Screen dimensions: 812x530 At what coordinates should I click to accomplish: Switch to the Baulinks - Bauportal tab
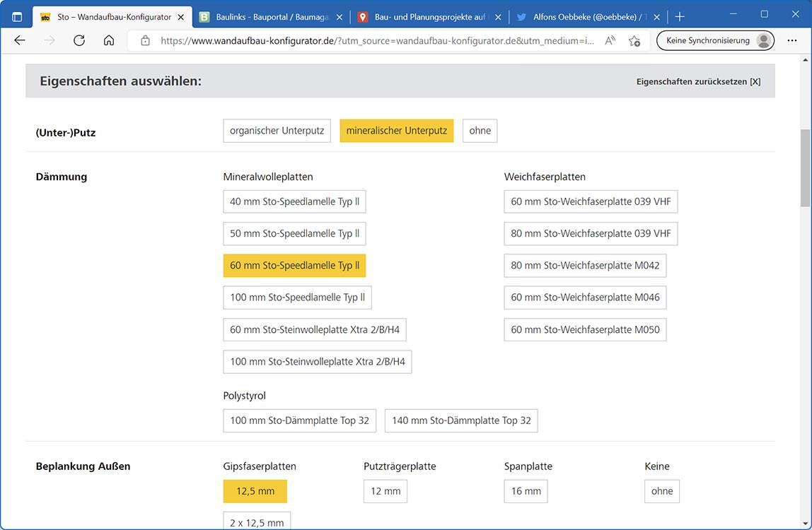tap(272, 17)
